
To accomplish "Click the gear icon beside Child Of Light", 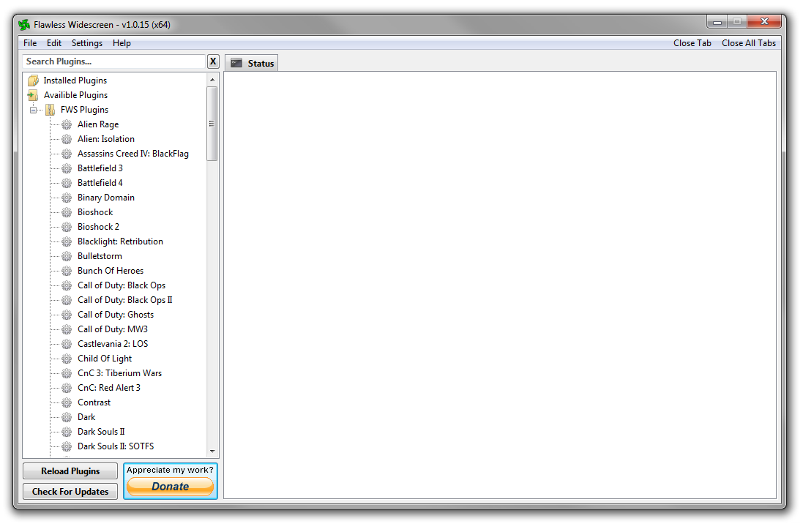I will 67,359.
